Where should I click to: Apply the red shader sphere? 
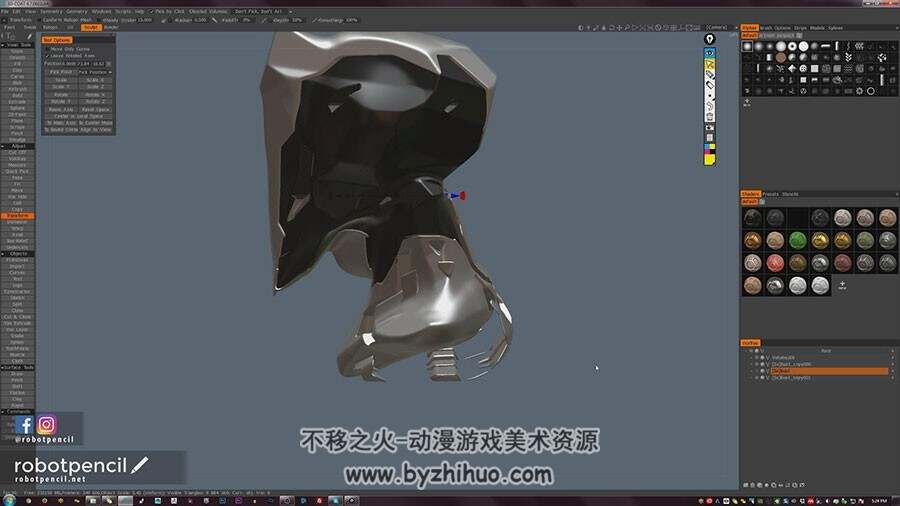(775, 263)
